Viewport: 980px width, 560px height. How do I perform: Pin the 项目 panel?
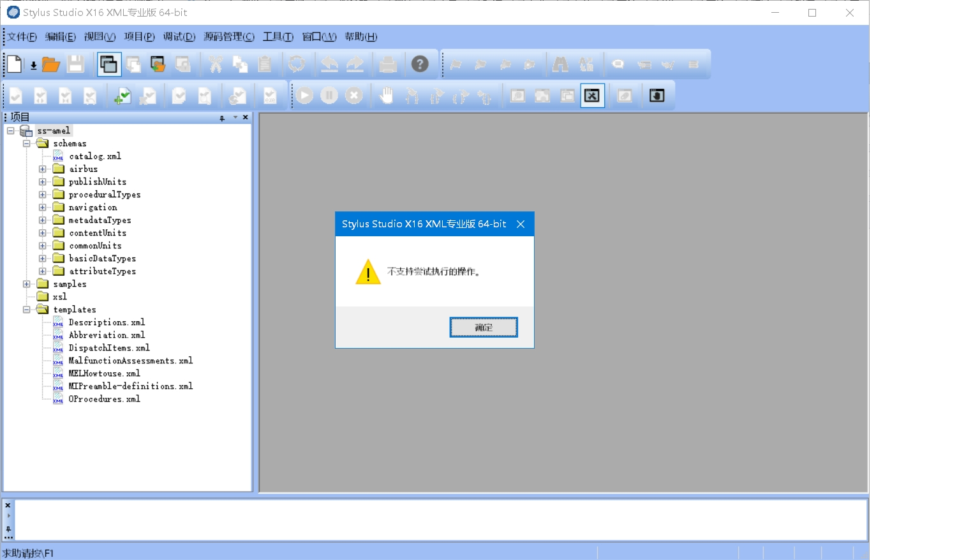click(222, 117)
